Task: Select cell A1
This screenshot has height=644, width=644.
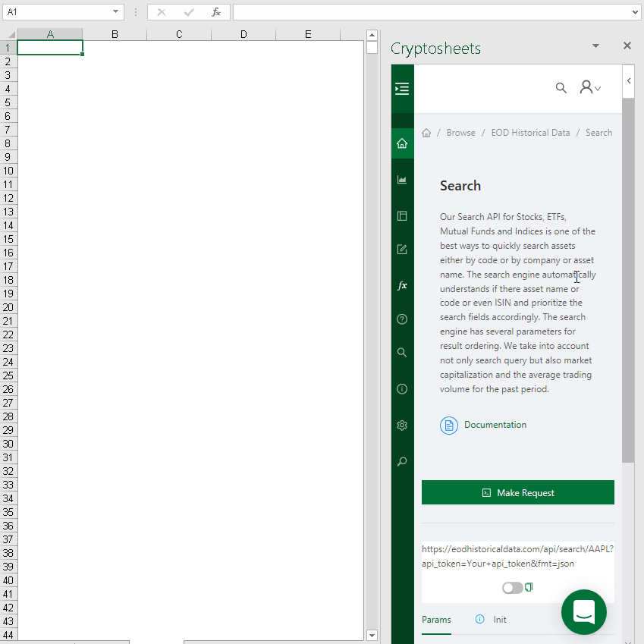Action: [50, 48]
